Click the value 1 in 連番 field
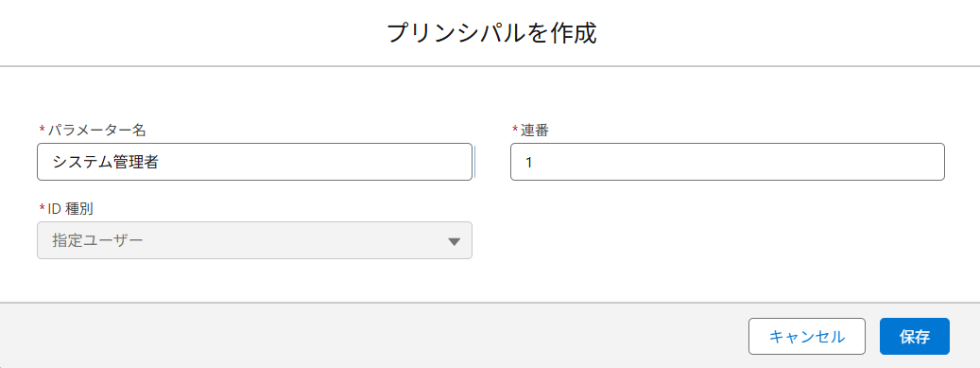 529,163
